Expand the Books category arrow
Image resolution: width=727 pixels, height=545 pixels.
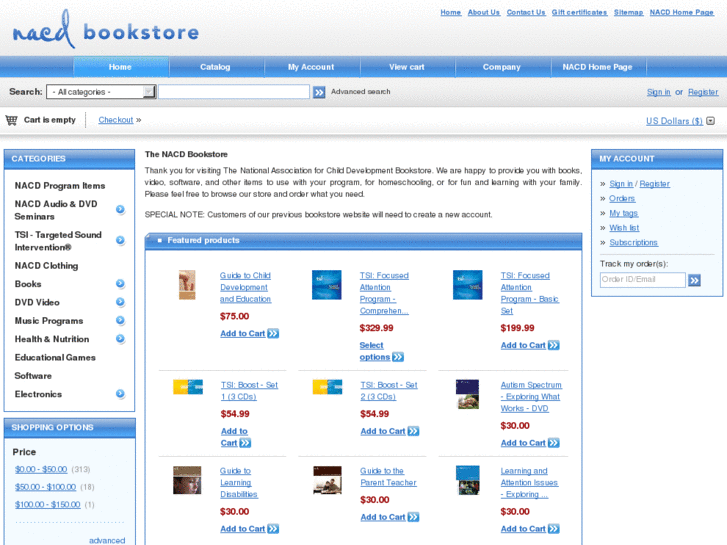tap(120, 283)
